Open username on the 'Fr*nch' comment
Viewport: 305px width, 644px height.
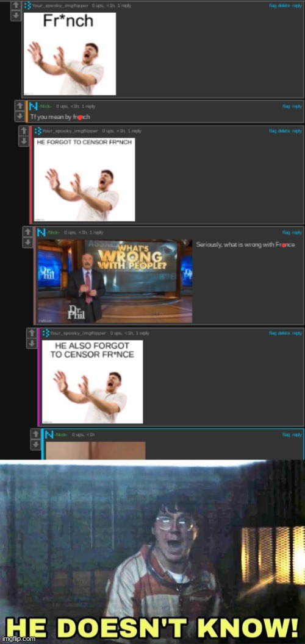(x=60, y=5)
